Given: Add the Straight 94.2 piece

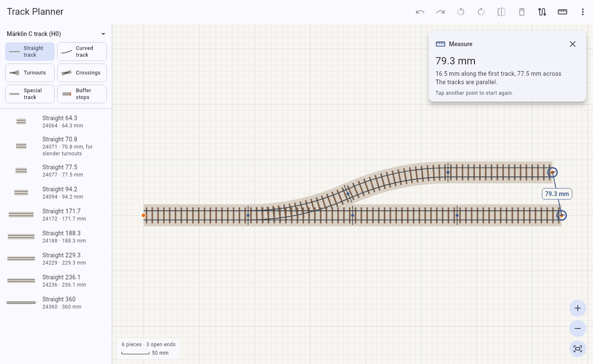Looking at the screenshot, I should coord(56,193).
